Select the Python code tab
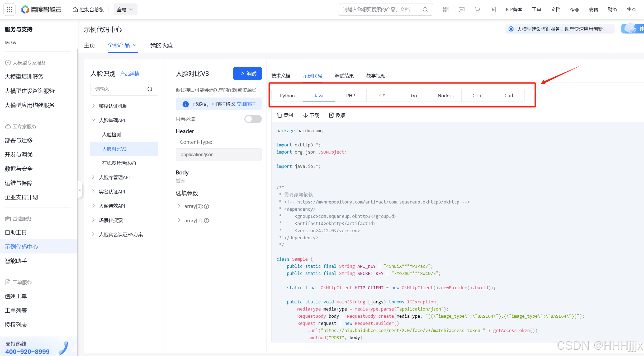Viewport: 644px width, 356px height. click(287, 95)
